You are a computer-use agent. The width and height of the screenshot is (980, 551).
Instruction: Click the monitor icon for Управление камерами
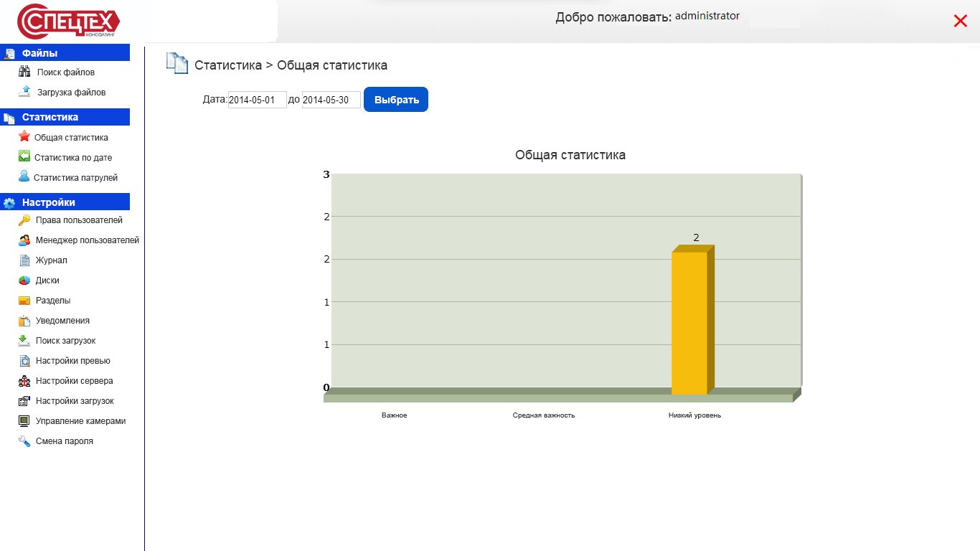[24, 421]
